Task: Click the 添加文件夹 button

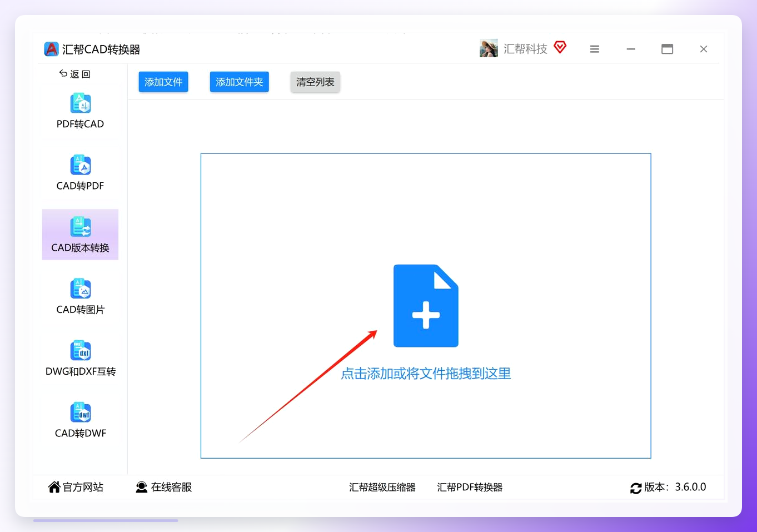Action: click(x=240, y=82)
